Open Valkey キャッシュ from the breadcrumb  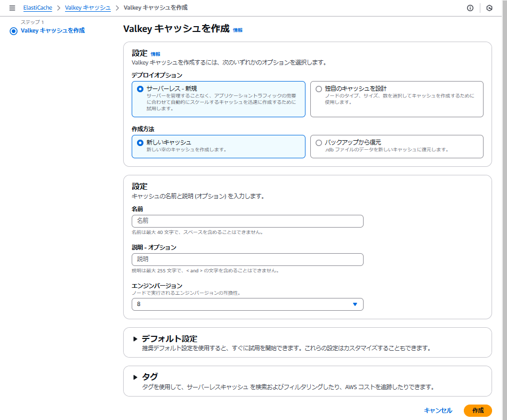coord(87,7)
